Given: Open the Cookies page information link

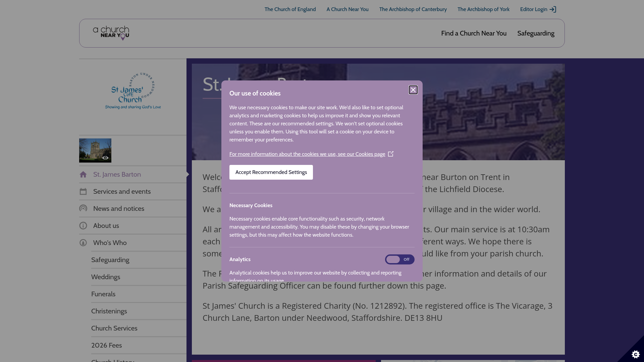Looking at the screenshot, I should point(307,154).
